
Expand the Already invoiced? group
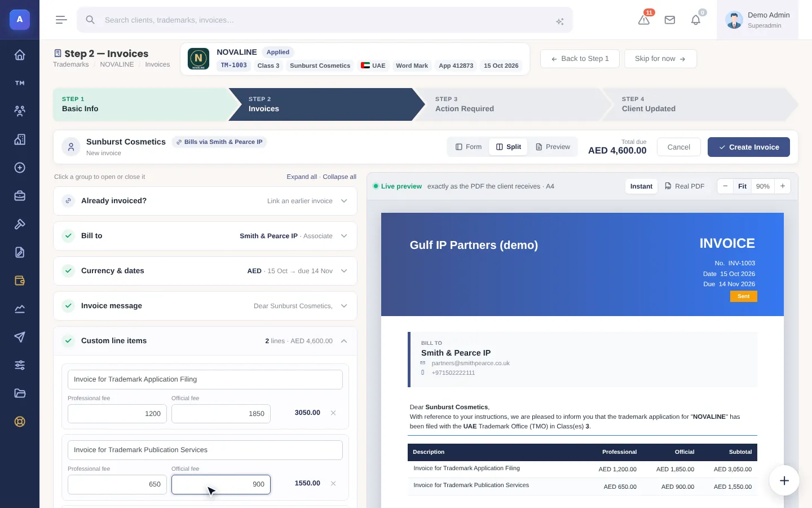coord(205,201)
